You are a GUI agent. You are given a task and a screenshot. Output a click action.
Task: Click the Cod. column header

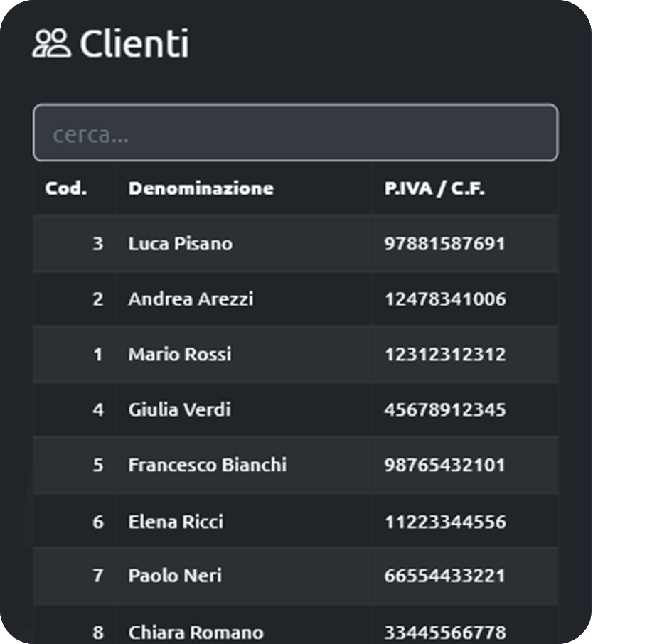tap(65, 188)
